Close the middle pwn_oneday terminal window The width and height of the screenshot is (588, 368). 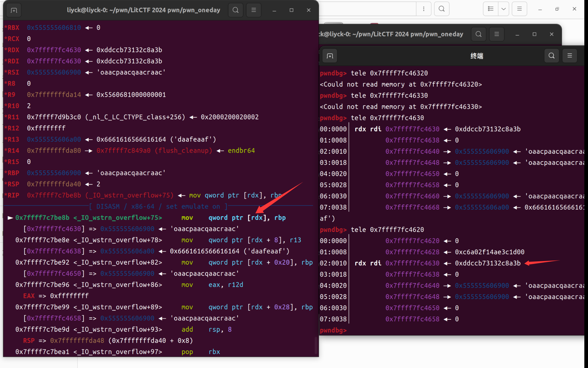552,34
